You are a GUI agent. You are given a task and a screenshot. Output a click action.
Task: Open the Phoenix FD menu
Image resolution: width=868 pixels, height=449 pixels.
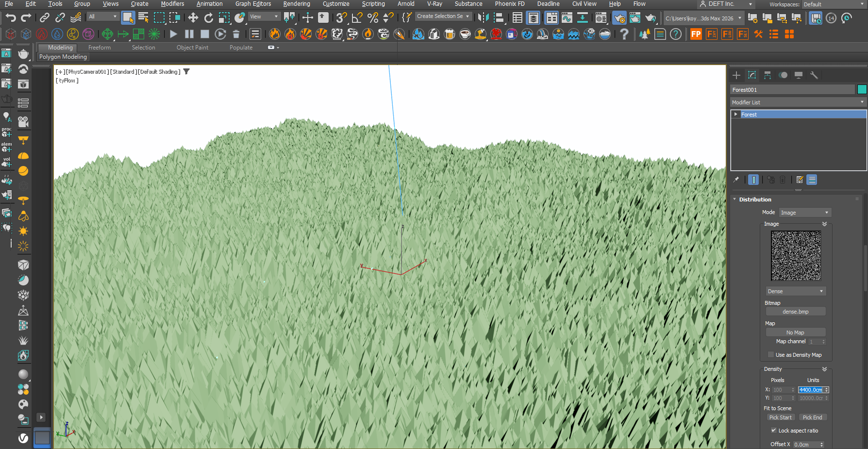510,4
